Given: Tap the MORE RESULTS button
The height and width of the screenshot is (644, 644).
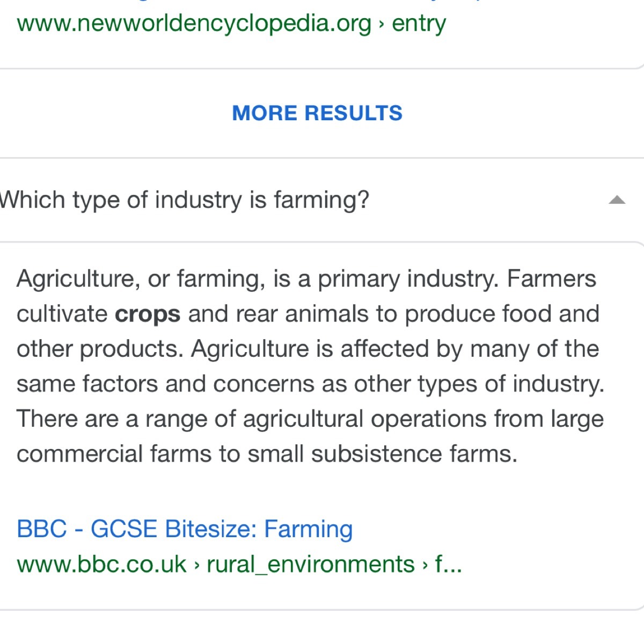Looking at the screenshot, I should (x=317, y=113).
